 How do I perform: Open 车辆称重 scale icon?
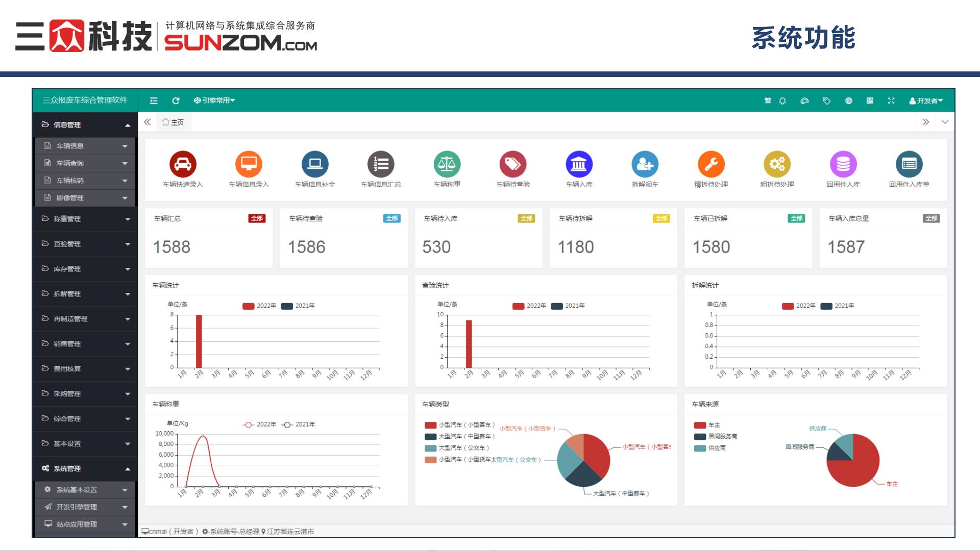[447, 164]
